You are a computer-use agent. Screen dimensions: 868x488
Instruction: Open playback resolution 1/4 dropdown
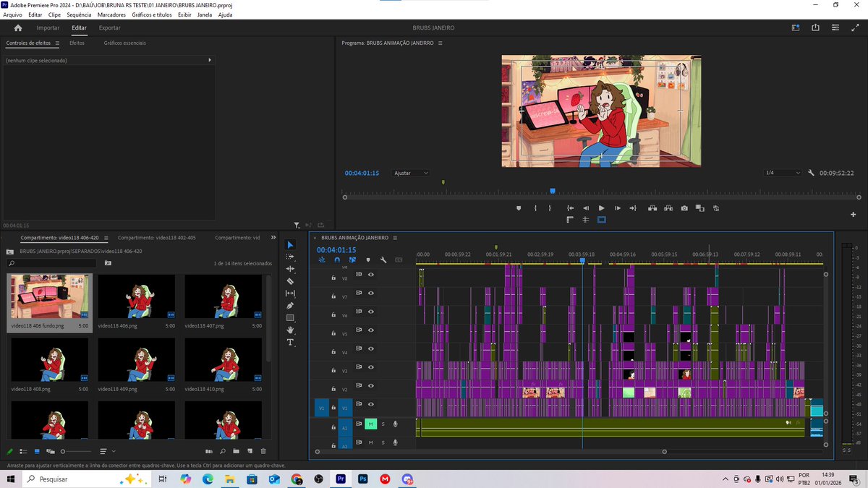783,174
